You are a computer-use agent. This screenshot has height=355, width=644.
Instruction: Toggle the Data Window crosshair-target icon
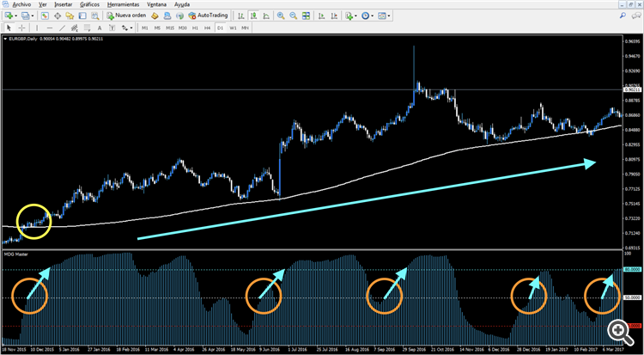57,15
